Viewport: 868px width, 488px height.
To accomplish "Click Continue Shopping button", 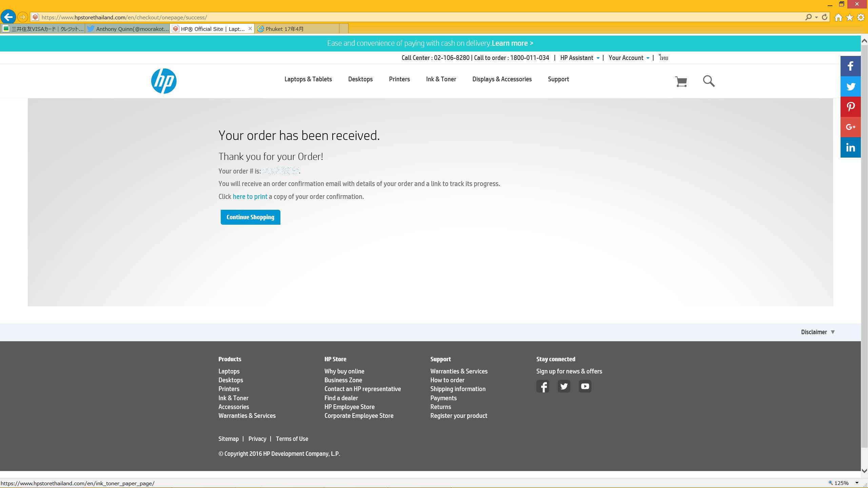I will (250, 217).
